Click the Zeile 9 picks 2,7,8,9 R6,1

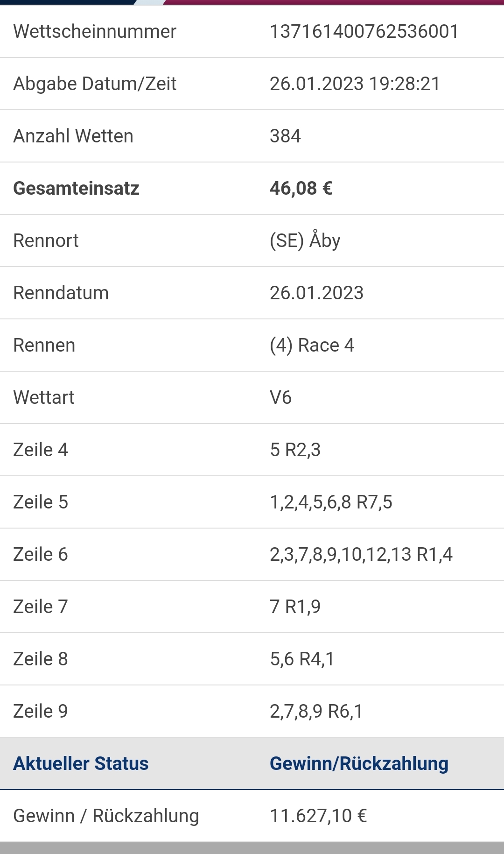(x=316, y=712)
